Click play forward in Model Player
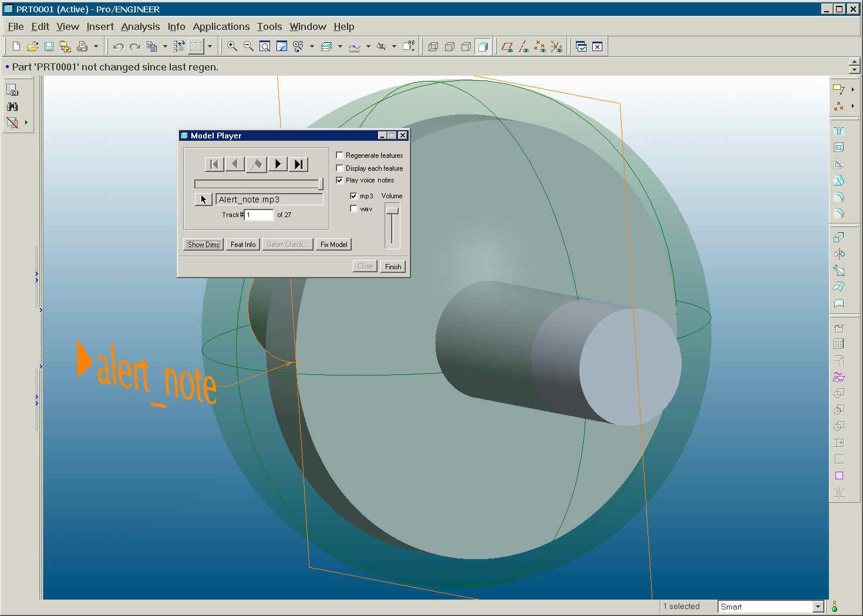This screenshot has height=616, width=863. [278, 164]
